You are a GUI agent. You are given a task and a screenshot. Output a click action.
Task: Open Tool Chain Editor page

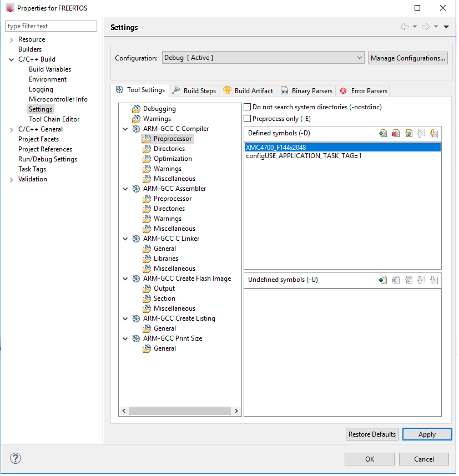tap(54, 119)
